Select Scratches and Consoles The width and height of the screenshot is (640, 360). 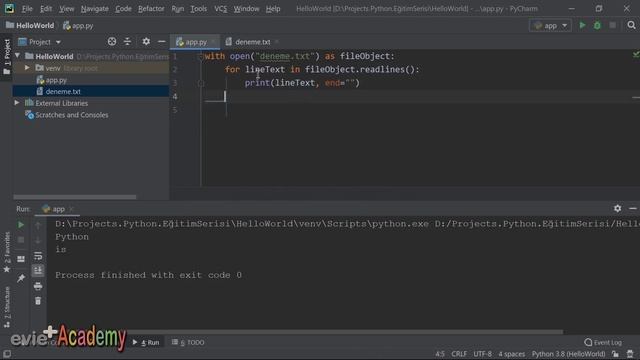71,115
